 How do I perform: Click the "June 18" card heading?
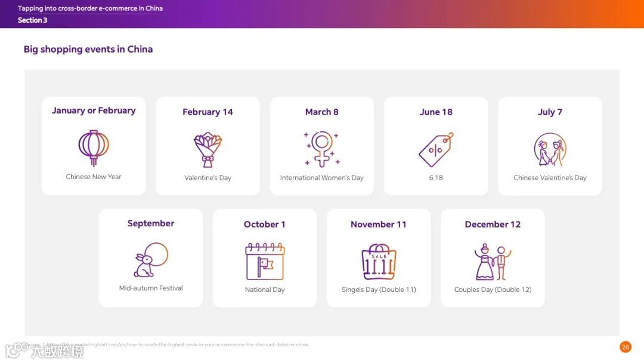tap(436, 112)
